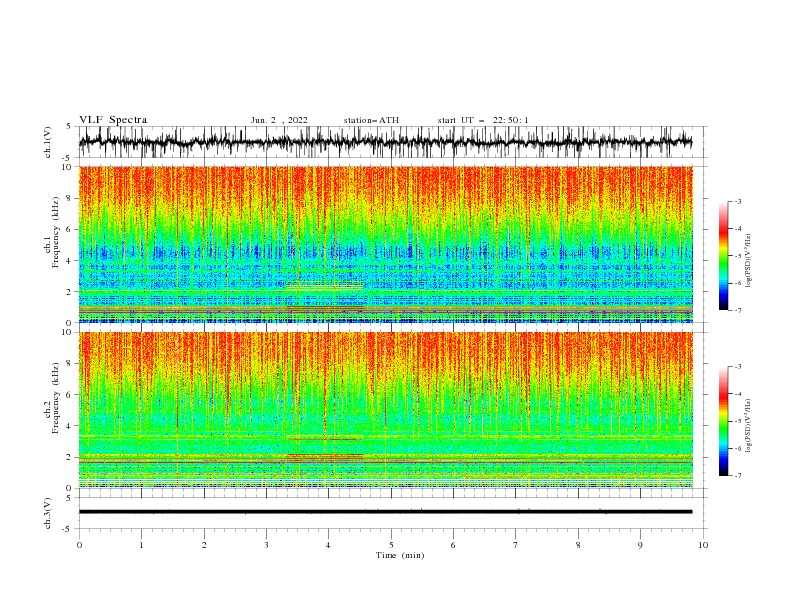The image size is (792, 612).
Task: Click the ch.1 Frequency (kHz) axis label
Action: coord(52,232)
